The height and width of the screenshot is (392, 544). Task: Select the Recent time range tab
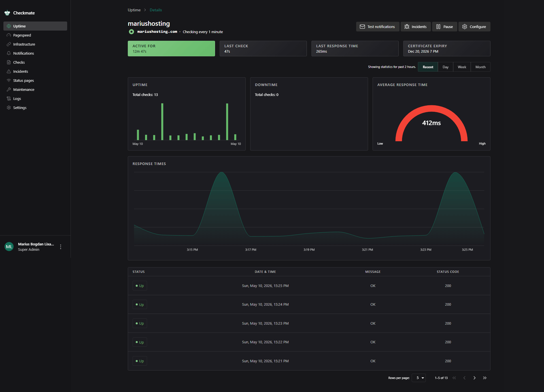click(428, 67)
